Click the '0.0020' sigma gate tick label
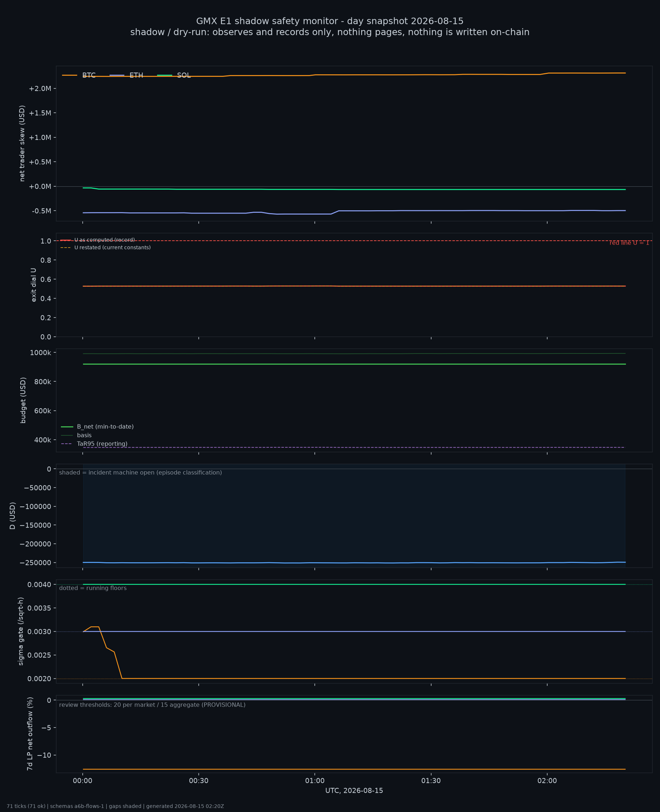 39,679
